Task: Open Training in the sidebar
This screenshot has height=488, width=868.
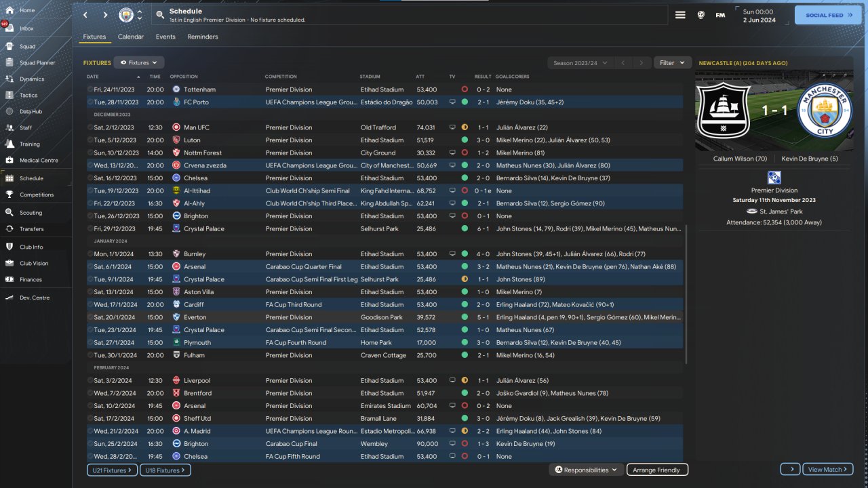Action: [x=30, y=144]
